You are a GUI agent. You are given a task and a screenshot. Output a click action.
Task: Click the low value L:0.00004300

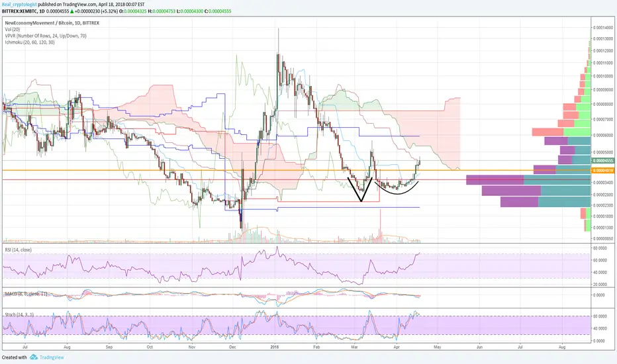[x=189, y=11]
